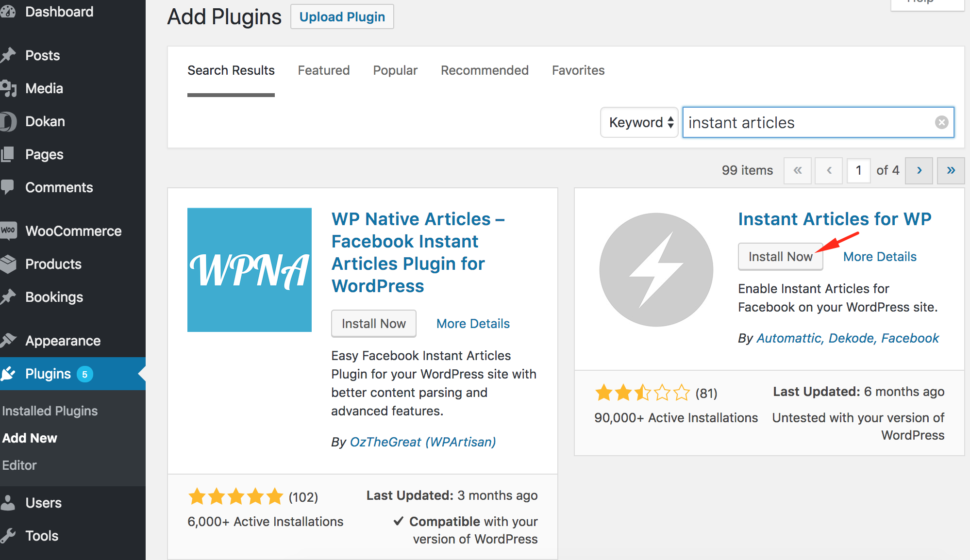The width and height of the screenshot is (970, 560).
Task: Open author link Automattic
Action: point(789,338)
